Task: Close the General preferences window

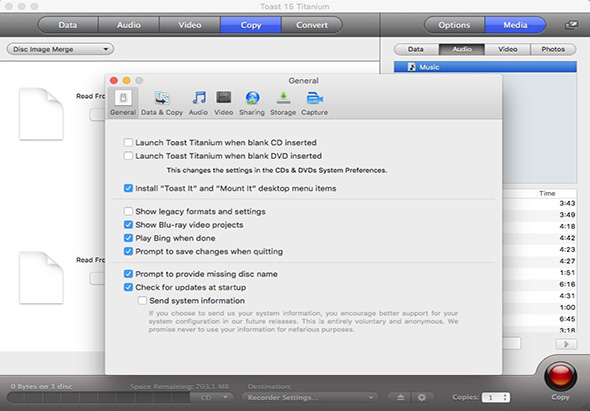Action: coord(114,81)
